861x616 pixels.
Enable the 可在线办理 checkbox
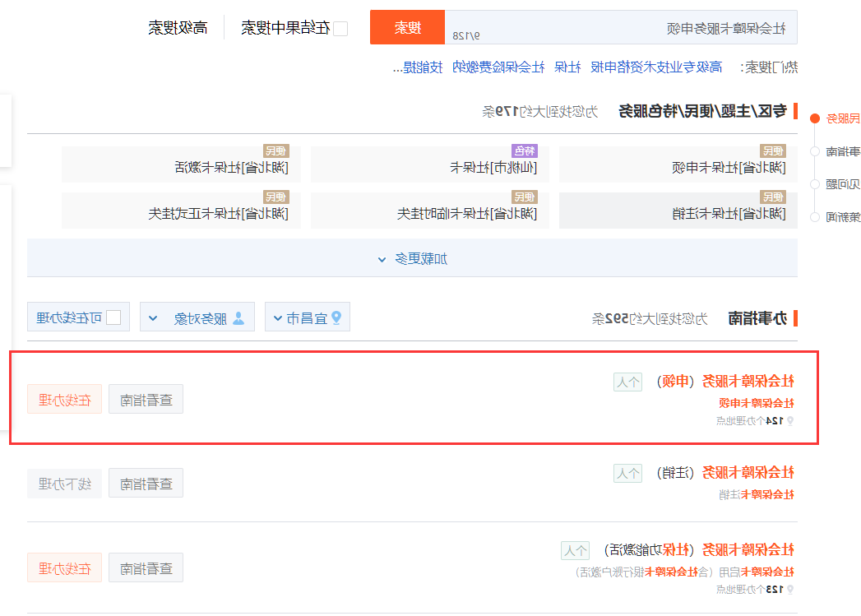[113, 317]
